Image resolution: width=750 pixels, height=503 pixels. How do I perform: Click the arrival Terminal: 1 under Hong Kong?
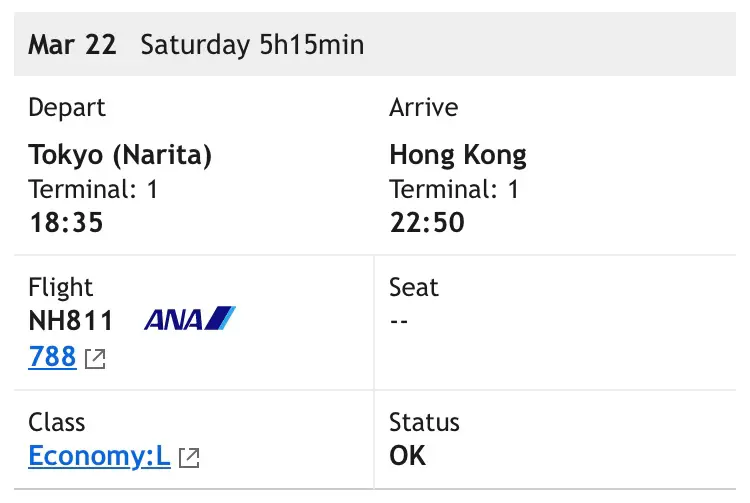click(x=454, y=189)
